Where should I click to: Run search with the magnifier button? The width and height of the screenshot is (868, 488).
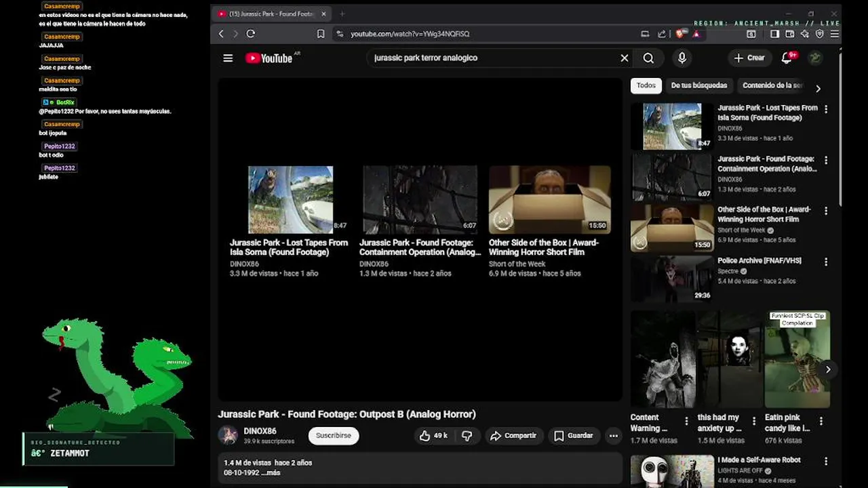(x=648, y=58)
